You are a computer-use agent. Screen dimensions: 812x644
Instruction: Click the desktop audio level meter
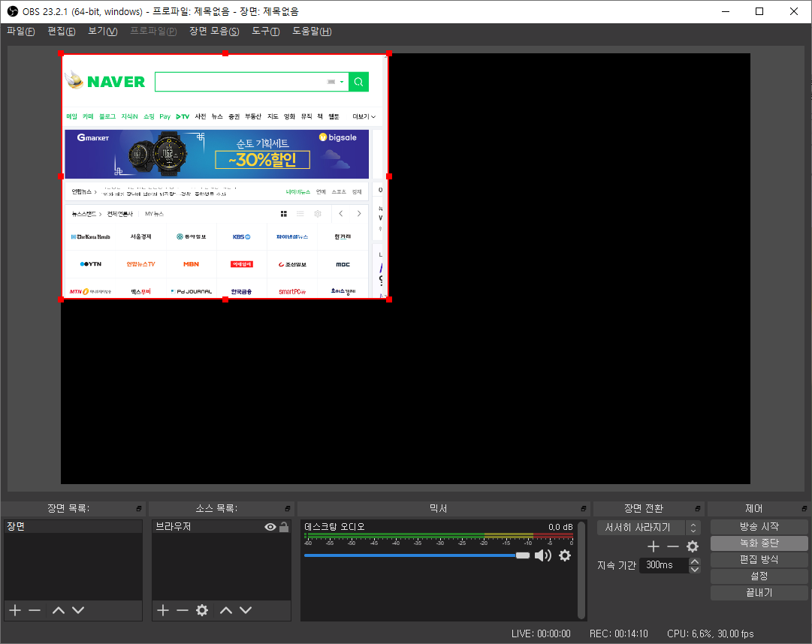(439, 537)
